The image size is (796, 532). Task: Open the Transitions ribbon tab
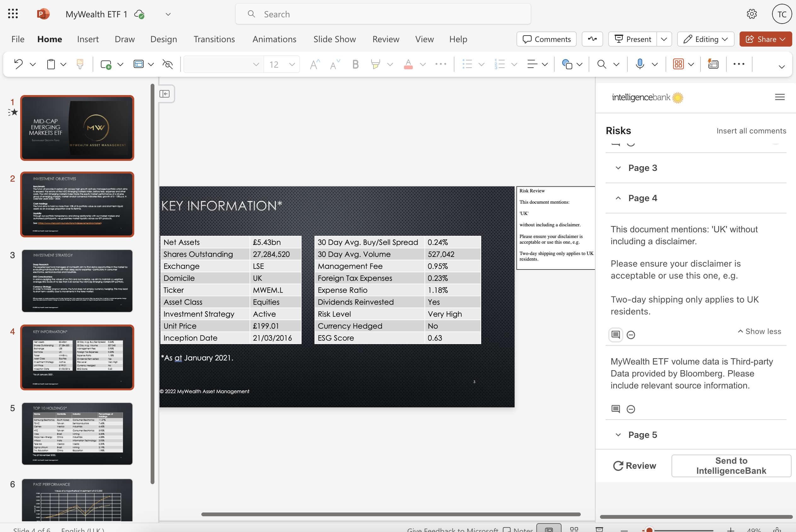pos(214,39)
